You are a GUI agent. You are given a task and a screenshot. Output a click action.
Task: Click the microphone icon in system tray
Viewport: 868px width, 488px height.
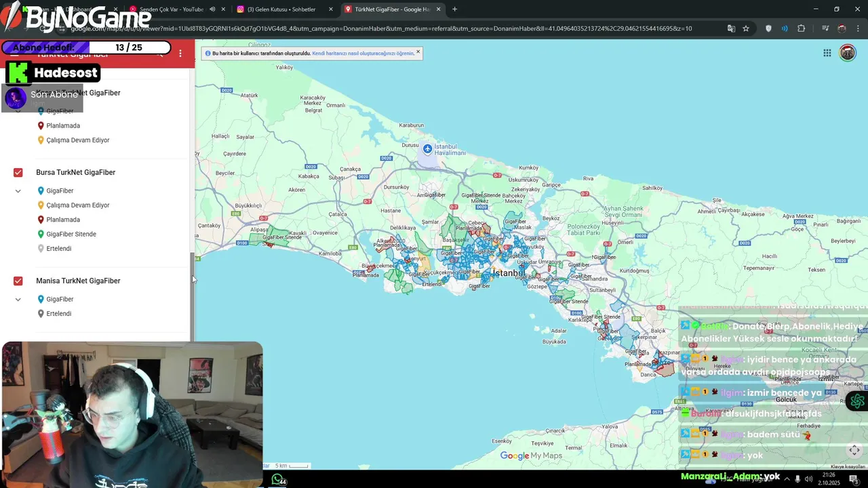797,479
